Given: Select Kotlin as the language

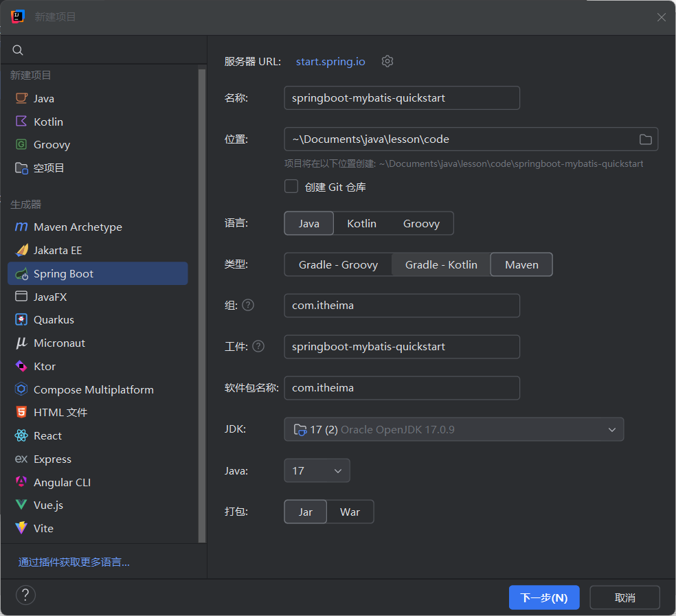Looking at the screenshot, I should (361, 223).
